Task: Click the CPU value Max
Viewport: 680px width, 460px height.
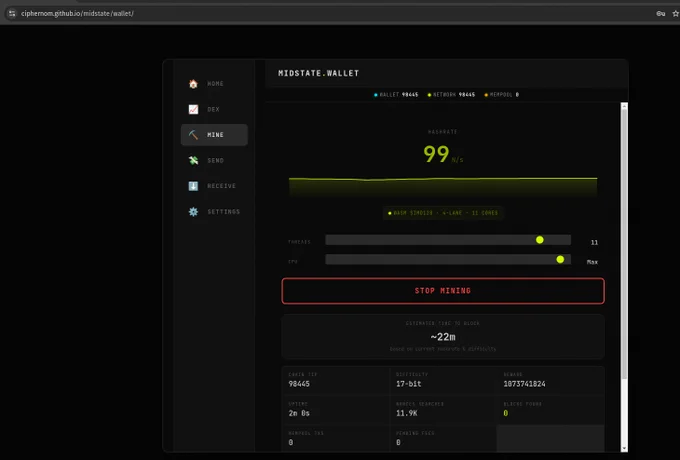Action: [x=592, y=262]
